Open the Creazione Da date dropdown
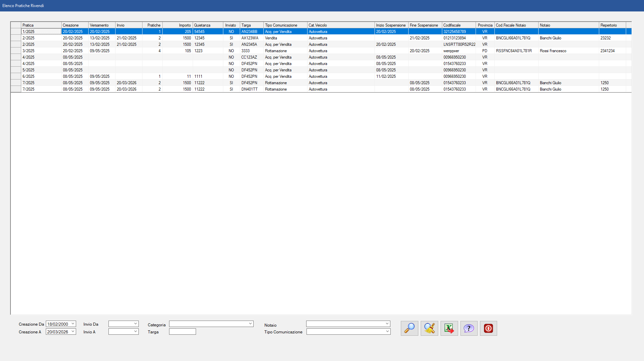 (x=73, y=324)
